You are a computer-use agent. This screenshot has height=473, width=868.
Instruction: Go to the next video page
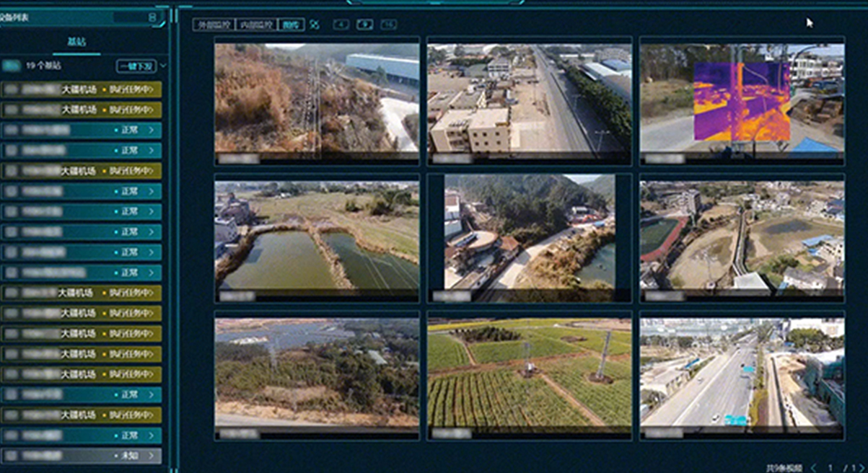point(859,467)
